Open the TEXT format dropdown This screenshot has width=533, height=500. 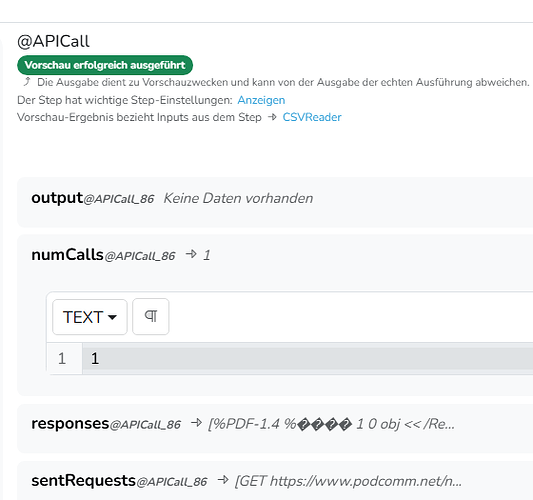click(x=90, y=317)
